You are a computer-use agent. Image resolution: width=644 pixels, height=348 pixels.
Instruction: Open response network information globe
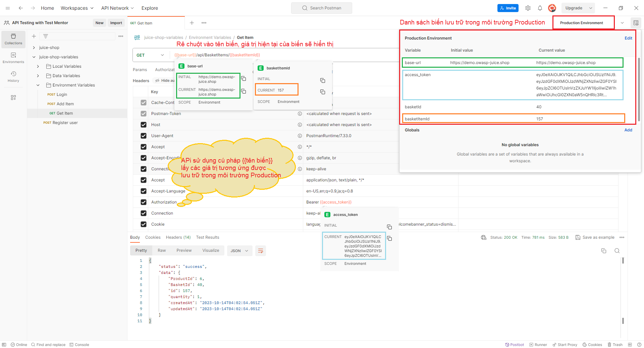[x=484, y=237]
